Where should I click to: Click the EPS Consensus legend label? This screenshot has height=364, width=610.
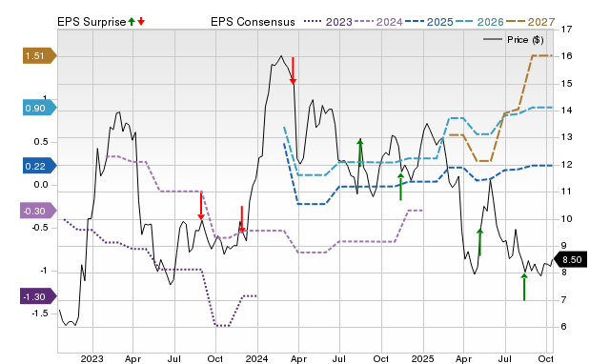point(253,22)
